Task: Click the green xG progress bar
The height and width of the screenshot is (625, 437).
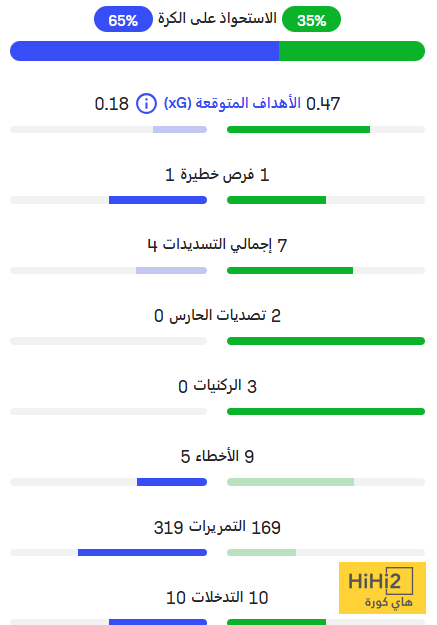Action: [x=299, y=130]
